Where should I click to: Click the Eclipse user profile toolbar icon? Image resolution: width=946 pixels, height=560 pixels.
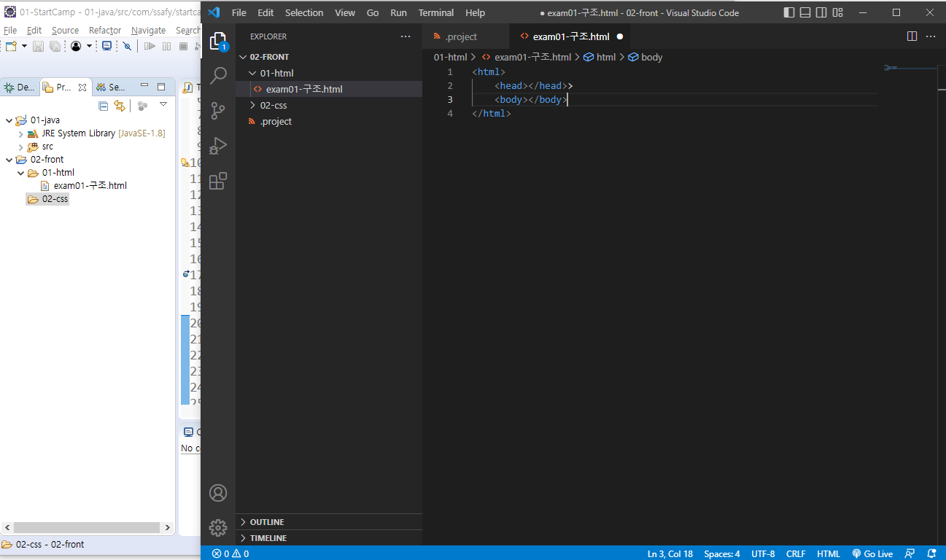coord(76,46)
